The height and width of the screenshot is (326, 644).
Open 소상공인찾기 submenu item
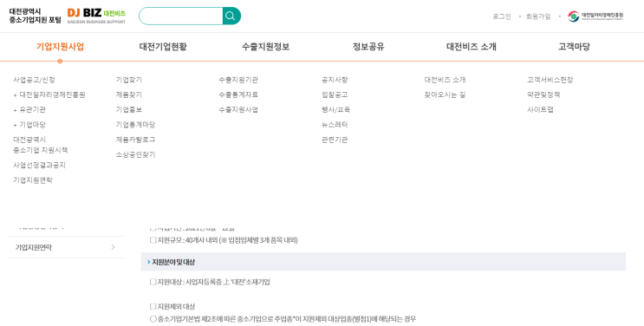click(135, 155)
